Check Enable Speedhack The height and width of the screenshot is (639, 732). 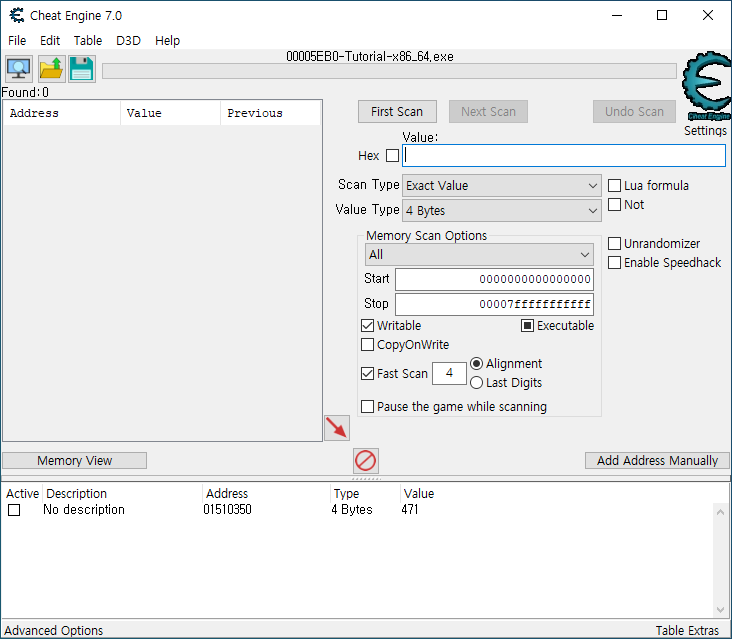pos(614,263)
